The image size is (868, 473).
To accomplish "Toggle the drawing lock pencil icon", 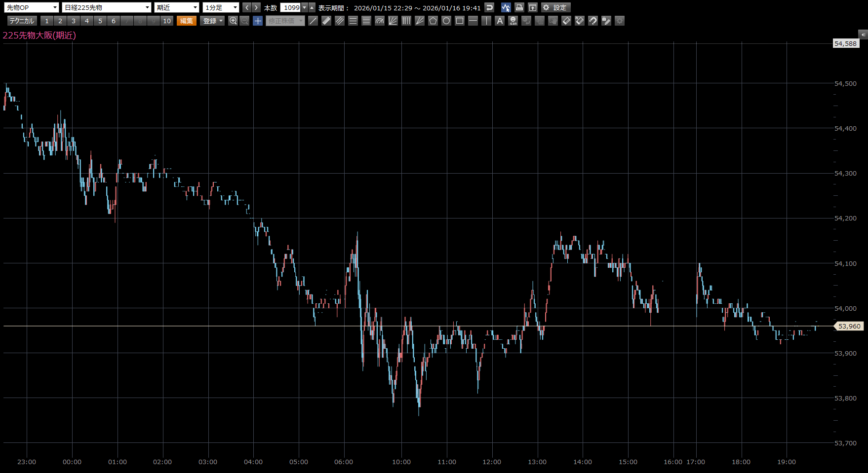I will point(606,21).
